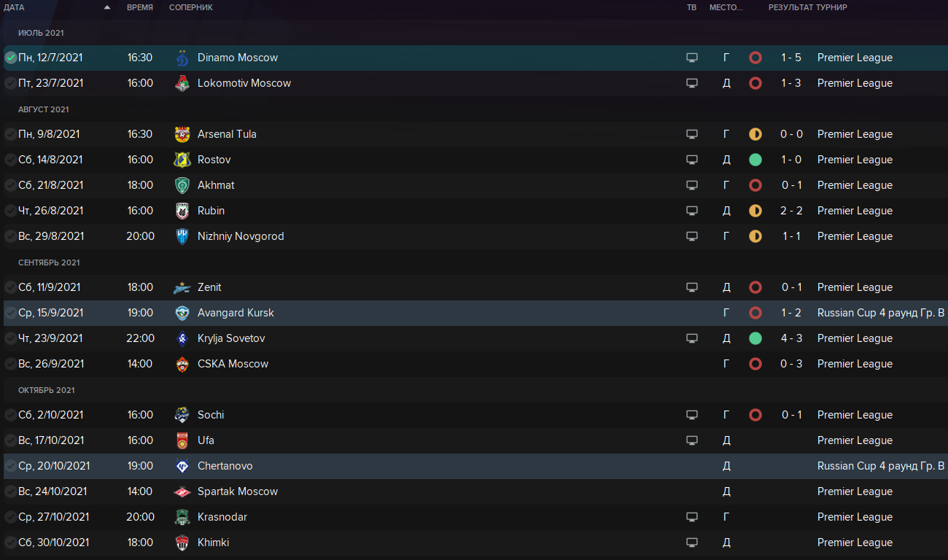Sort by the Турнир column header
Screen dimensions: 948x560
tap(831, 7)
